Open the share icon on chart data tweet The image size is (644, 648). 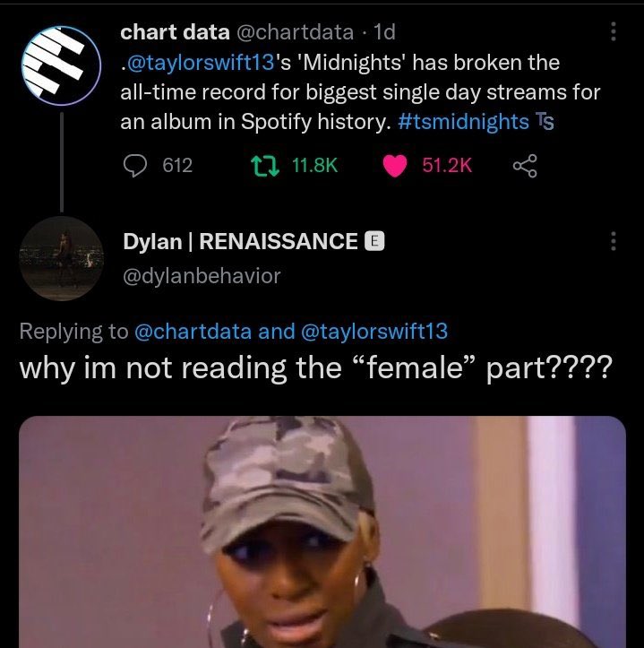click(525, 166)
